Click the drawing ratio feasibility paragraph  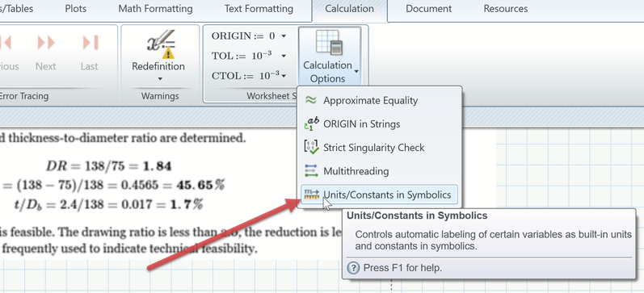[x=171, y=241]
